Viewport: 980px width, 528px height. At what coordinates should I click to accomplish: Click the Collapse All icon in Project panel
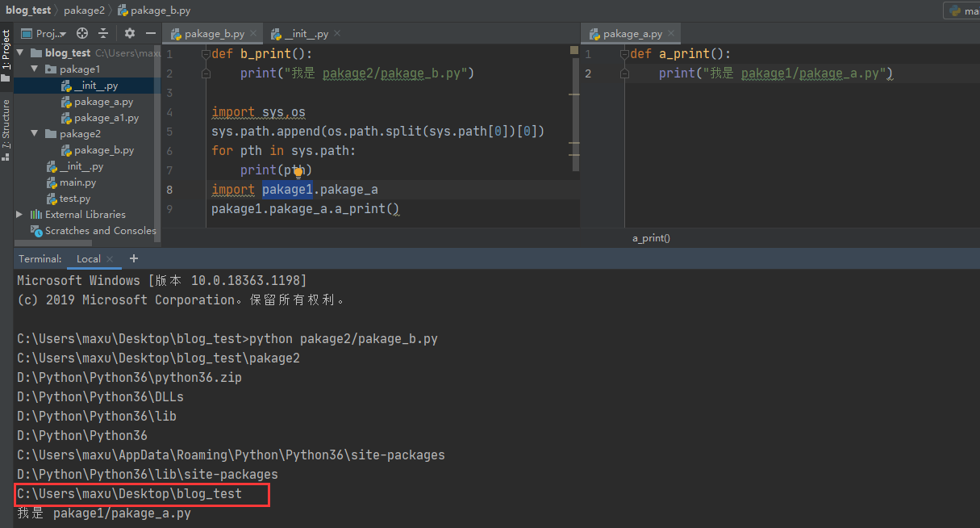103,33
